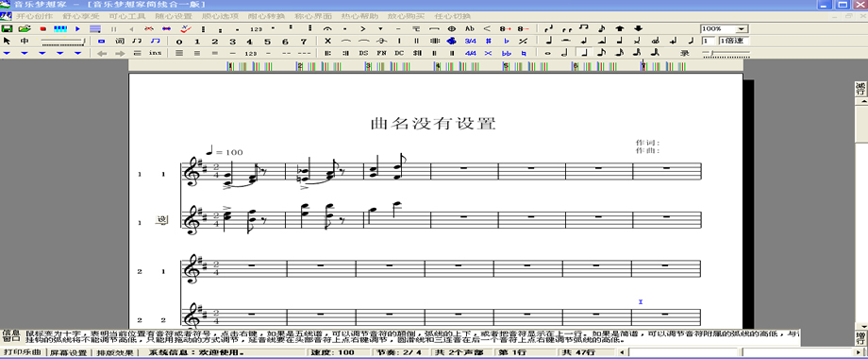Click the green save icon

[8, 28]
